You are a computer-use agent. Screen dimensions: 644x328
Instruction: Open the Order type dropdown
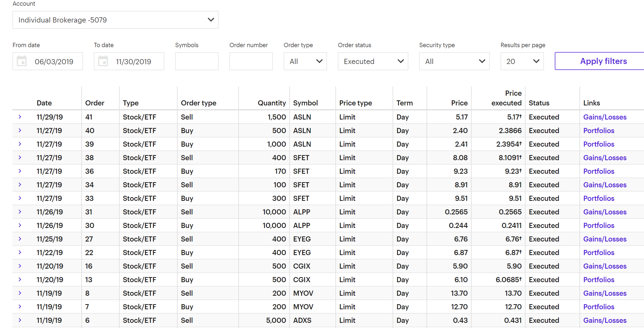[305, 61]
